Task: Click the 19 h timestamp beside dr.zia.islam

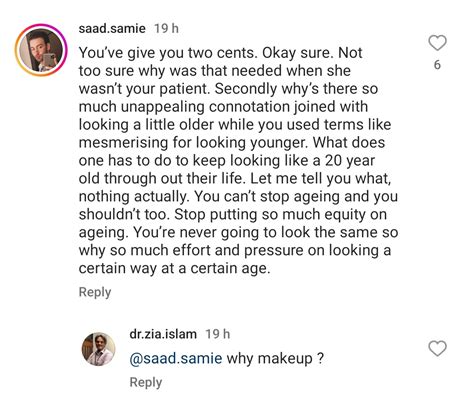Action: tap(218, 334)
